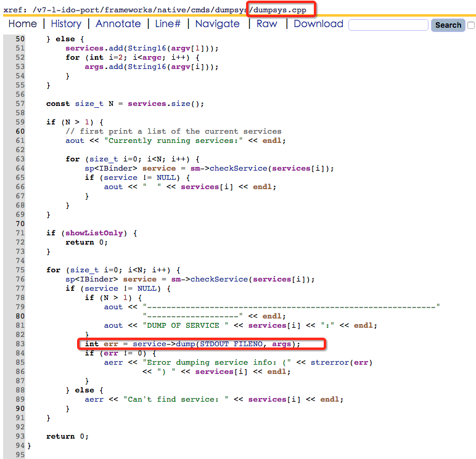Screen dimensions: 476x459
Task: Open the dumpsys.cpp path link
Action: point(279,10)
